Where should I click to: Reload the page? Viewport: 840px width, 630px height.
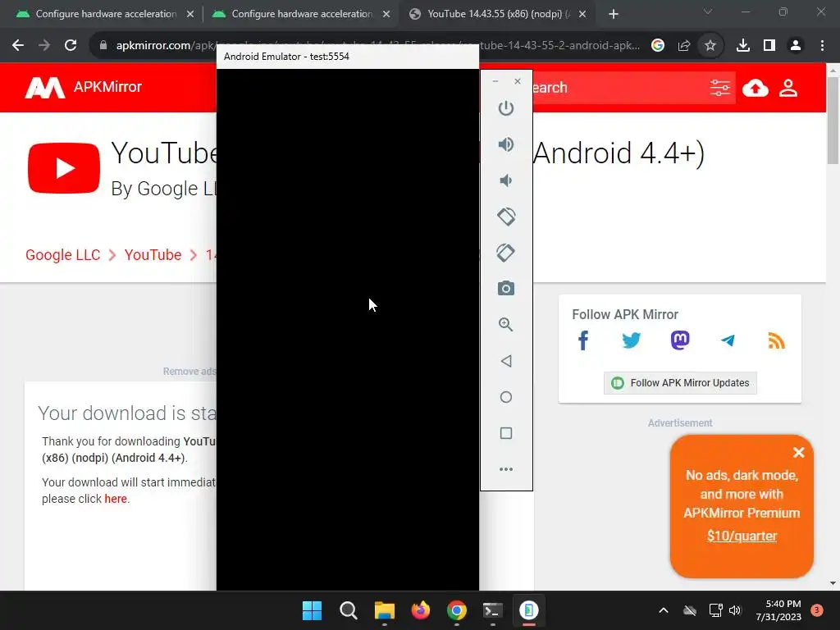pos(71,46)
